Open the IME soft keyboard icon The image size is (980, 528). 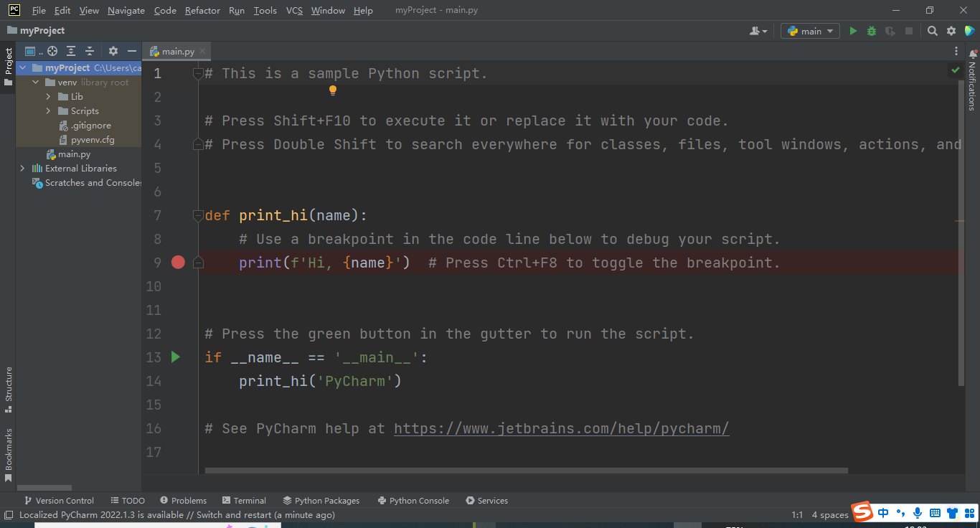(x=935, y=513)
